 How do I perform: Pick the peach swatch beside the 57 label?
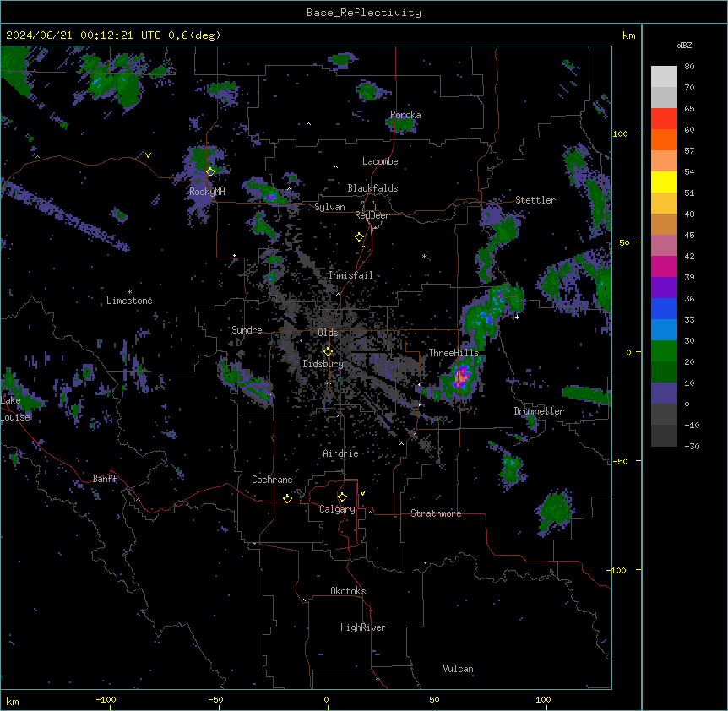[x=664, y=161]
